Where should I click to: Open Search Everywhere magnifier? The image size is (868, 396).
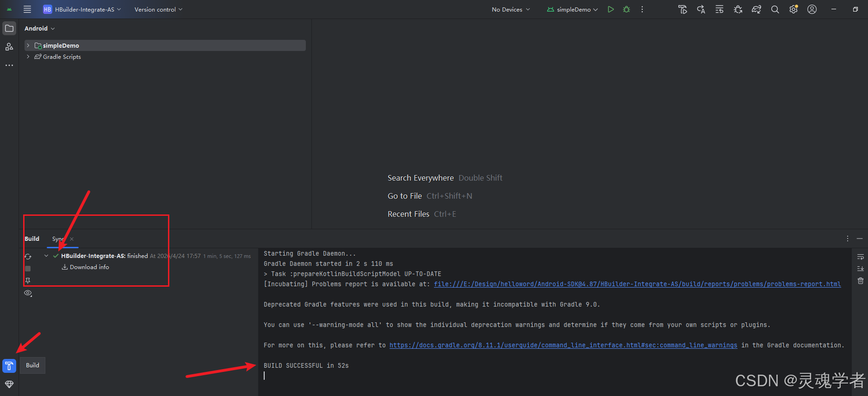click(775, 9)
